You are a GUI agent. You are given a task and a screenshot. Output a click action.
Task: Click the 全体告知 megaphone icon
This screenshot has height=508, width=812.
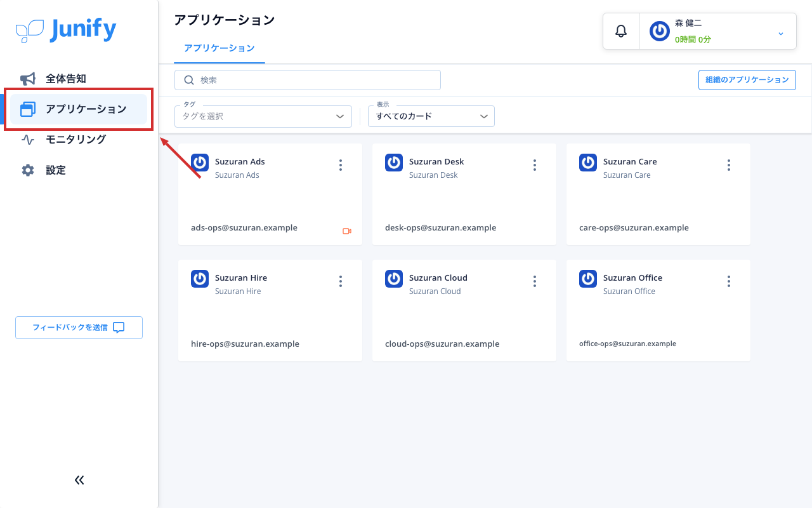pyautogui.click(x=28, y=79)
